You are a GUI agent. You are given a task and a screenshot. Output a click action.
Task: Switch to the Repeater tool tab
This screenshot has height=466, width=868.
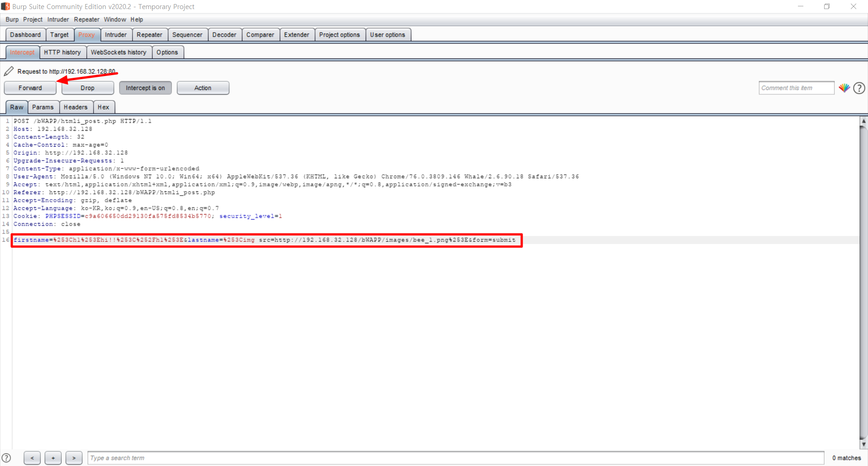[x=150, y=35]
